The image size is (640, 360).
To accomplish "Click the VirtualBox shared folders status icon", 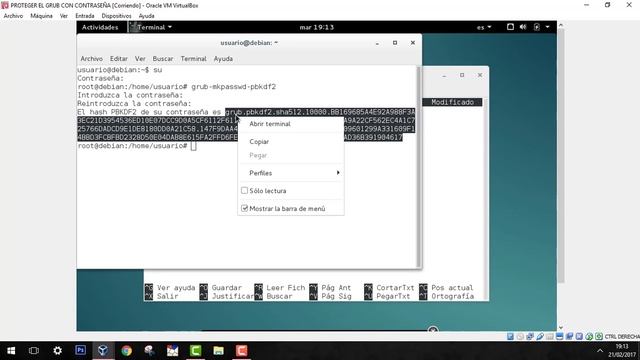I will click(x=550, y=336).
